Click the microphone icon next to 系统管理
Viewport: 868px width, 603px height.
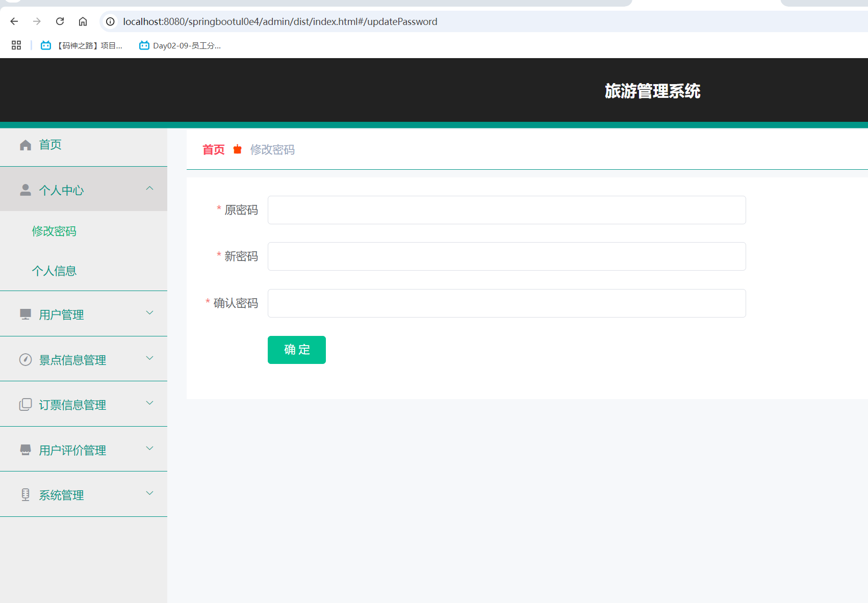pyautogui.click(x=25, y=494)
